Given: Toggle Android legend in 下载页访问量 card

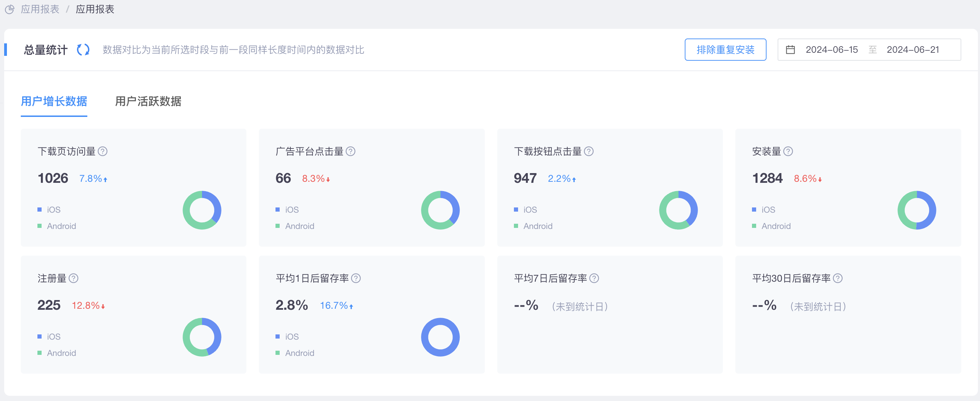Looking at the screenshot, I should 57,226.
